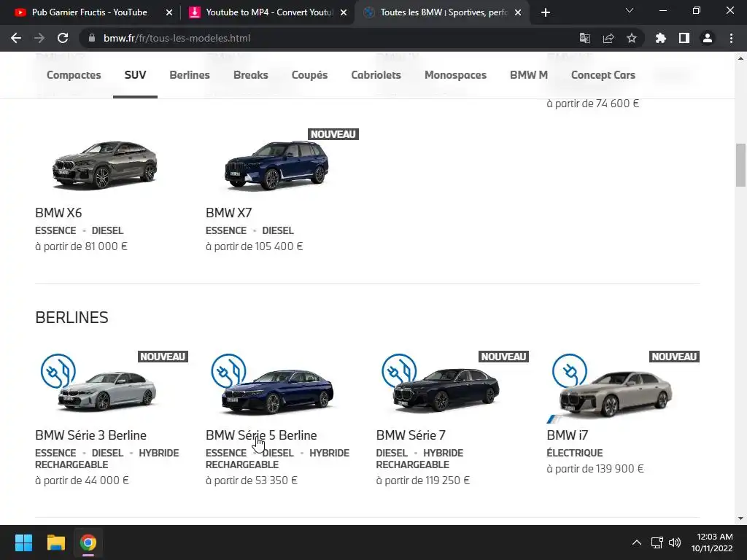Viewport: 747px width, 560px height.
Task: Reload the BMW page
Action: (x=63, y=38)
